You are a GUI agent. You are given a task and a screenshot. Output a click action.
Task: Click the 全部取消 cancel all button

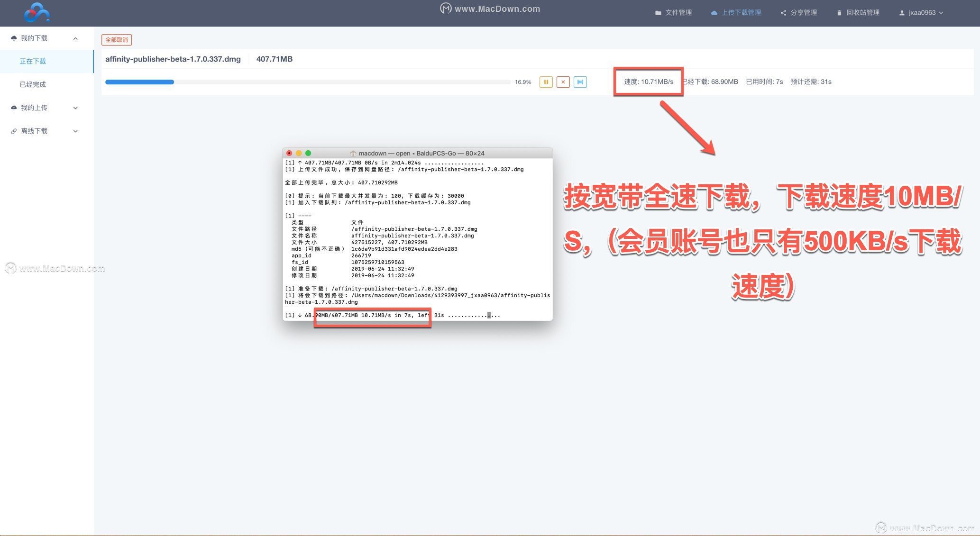click(x=117, y=40)
